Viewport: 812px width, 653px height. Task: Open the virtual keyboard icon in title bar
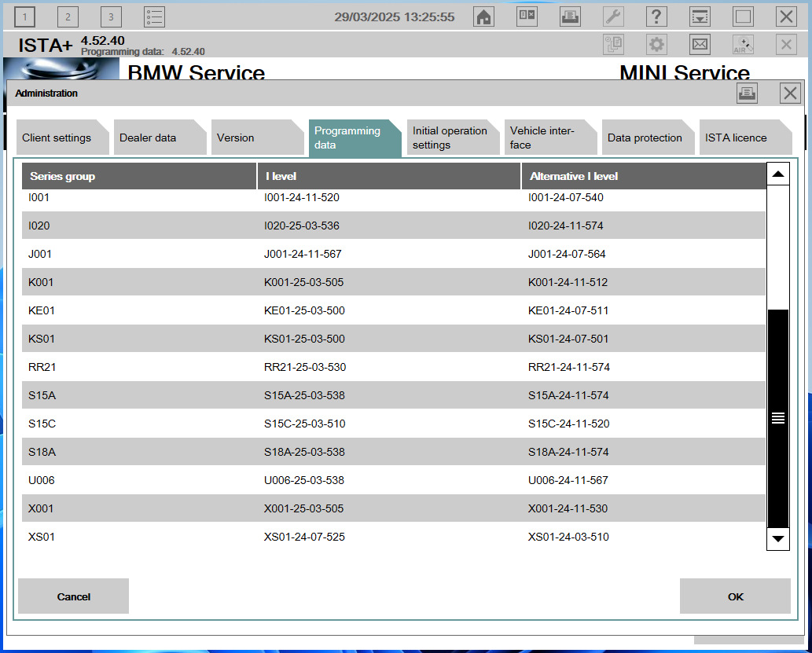(x=527, y=16)
